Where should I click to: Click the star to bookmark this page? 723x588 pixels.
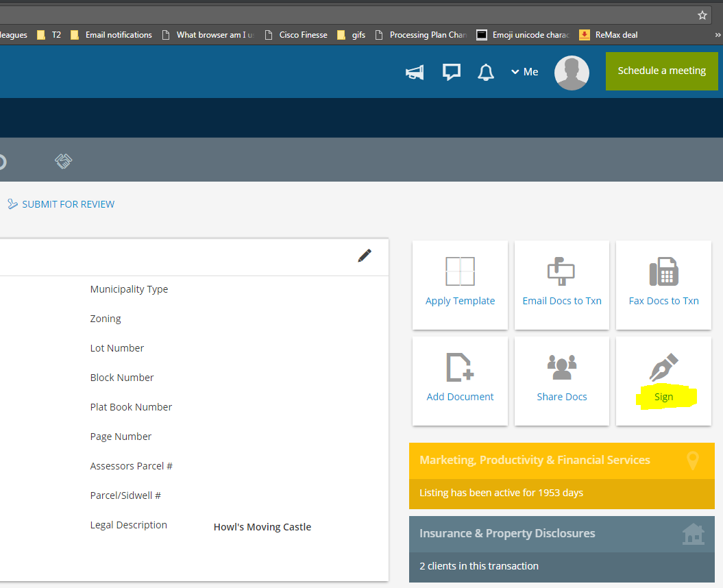702,14
